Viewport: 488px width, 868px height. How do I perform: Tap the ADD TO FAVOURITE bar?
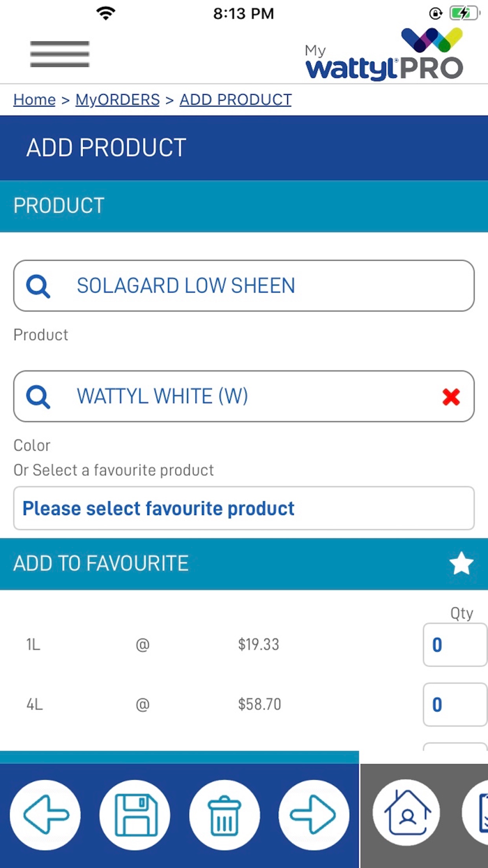click(209, 564)
